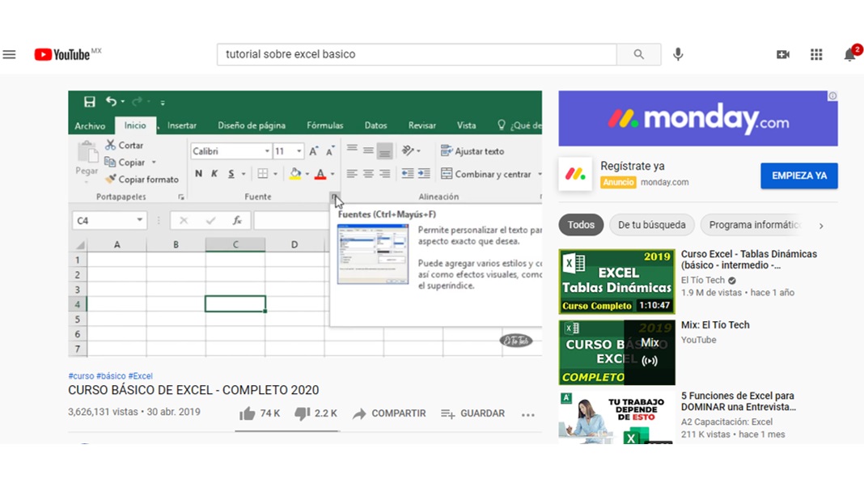The width and height of the screenshot is (864, 504).
Task: Open the 5 Funciones de Excel title
Action: coord(739,401)
